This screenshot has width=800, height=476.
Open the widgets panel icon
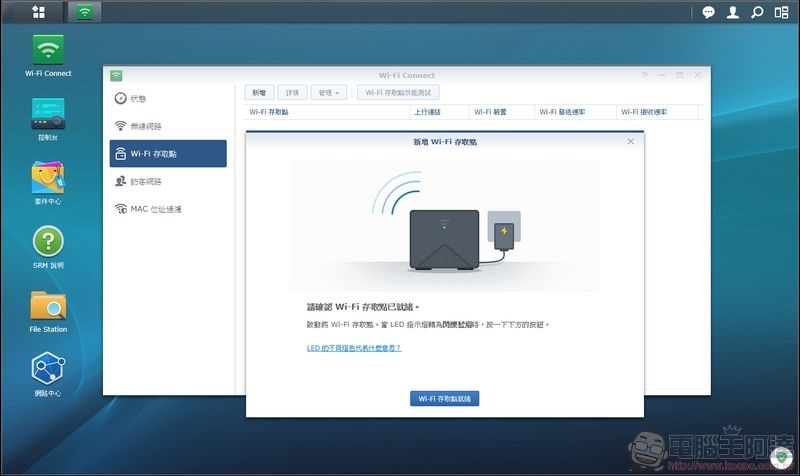coord(782,12)
